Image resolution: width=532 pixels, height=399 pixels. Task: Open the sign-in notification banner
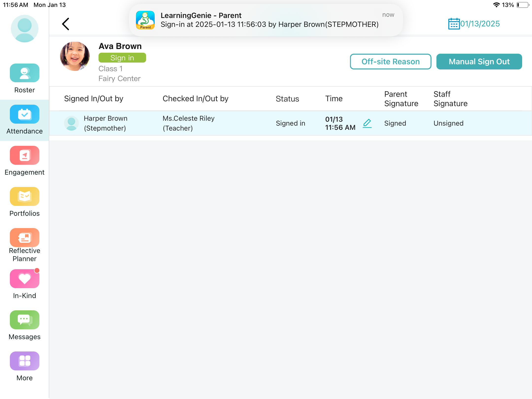[x=266, y=20]
